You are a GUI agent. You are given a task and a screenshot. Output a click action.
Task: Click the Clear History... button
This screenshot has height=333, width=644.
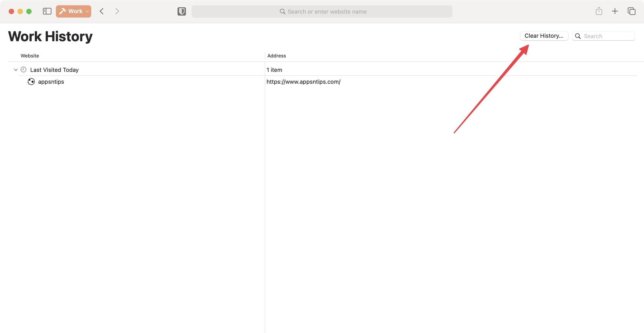coord(544,36)
